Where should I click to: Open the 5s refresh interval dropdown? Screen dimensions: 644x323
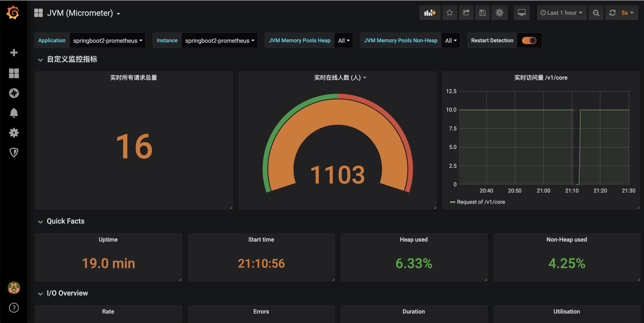pos(628,13)
